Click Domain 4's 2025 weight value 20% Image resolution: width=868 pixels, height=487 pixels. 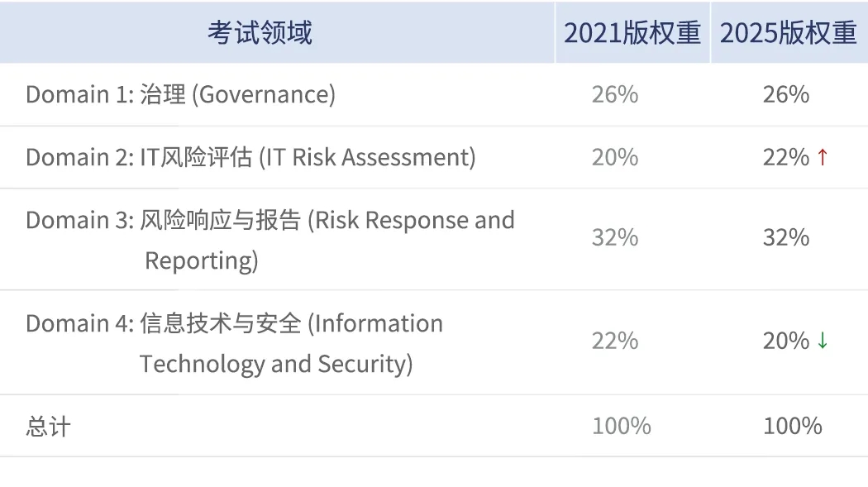(785, 341)
